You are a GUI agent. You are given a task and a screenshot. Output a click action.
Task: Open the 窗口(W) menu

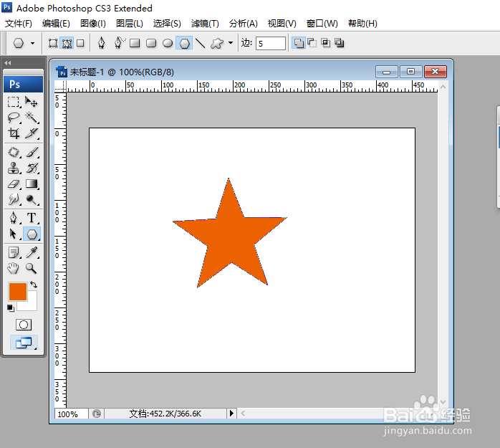[322, 24]
